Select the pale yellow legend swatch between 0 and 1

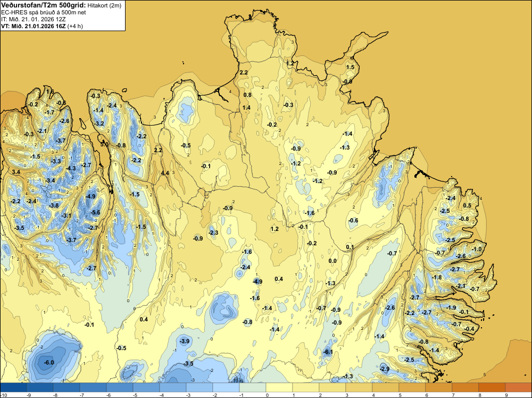pyautogui.click(x=279, y=387)
